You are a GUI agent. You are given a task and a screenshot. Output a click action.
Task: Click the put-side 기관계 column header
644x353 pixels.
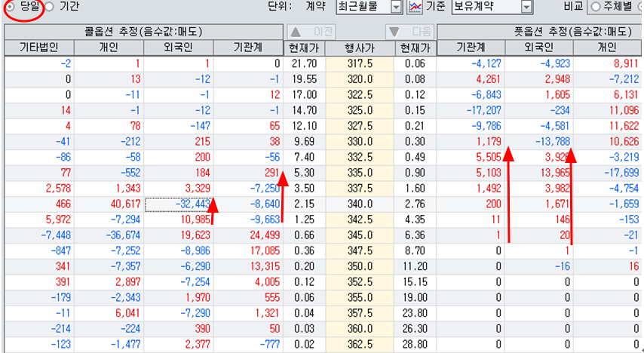point(471,48)
